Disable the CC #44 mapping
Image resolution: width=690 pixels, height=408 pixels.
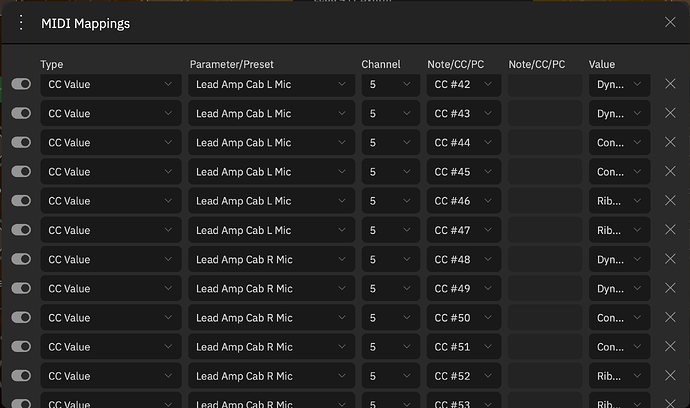[x=21, y=142]
